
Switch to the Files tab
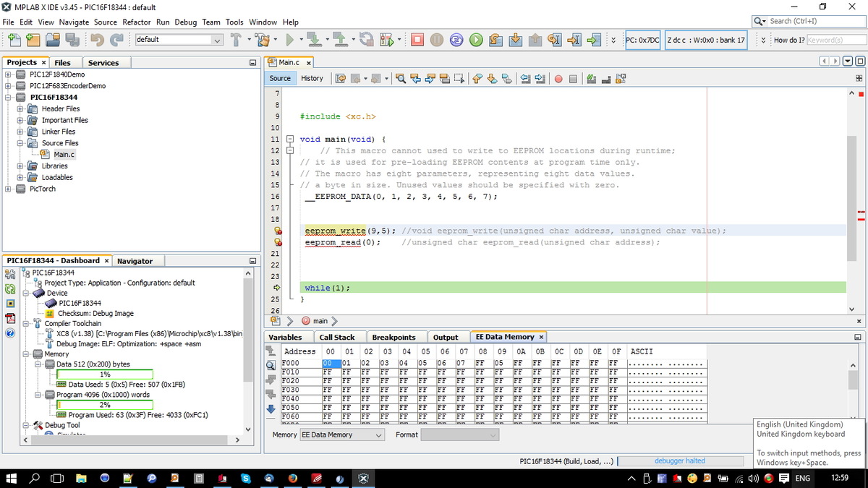tap(63, 63)
